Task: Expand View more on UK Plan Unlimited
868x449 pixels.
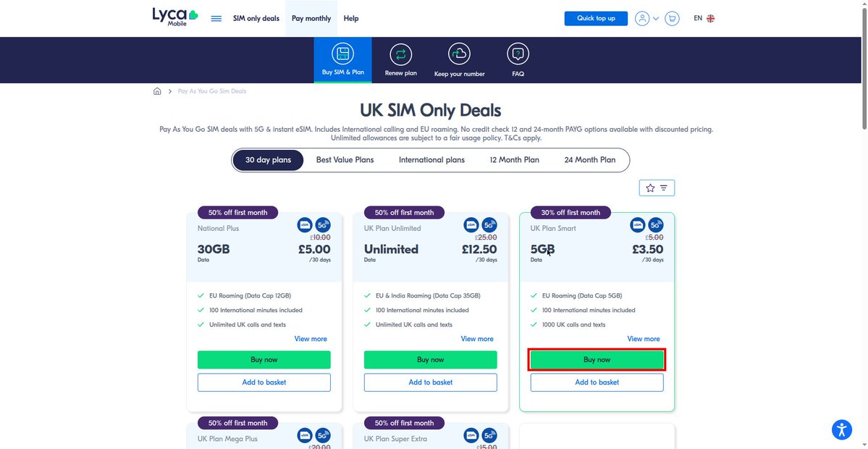Action: 477,339
